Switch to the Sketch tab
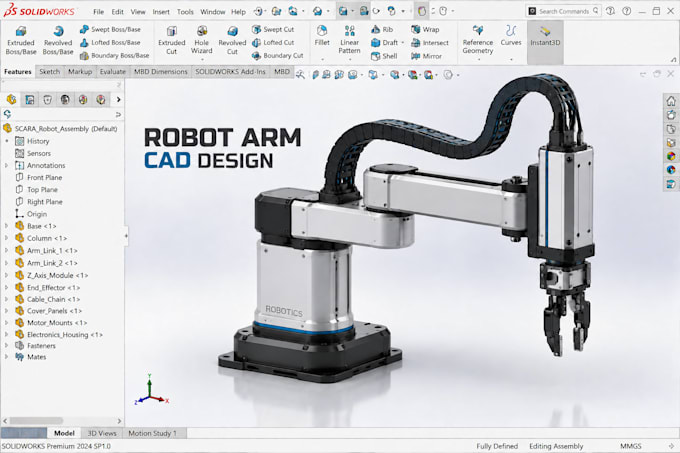The width and height of the screenshot is (680, 453). coord(49,72)
